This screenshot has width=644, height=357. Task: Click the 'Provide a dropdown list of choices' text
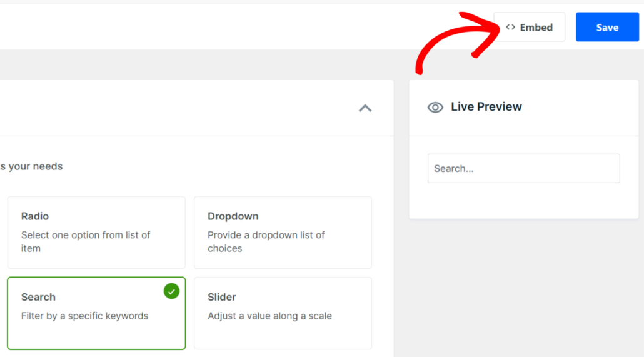(266, 242)
